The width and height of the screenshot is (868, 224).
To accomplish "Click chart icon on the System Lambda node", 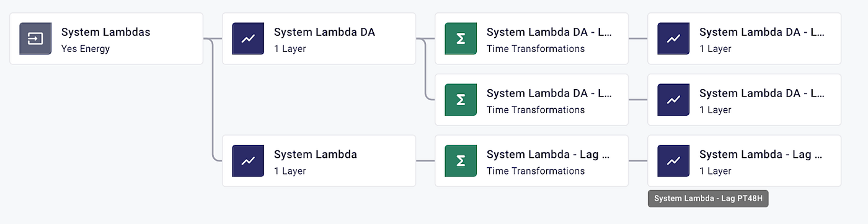I will click(248, 161).
